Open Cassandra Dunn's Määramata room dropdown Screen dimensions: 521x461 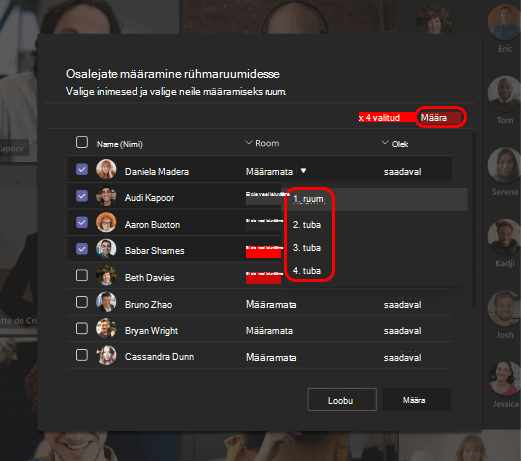[271, 358]
